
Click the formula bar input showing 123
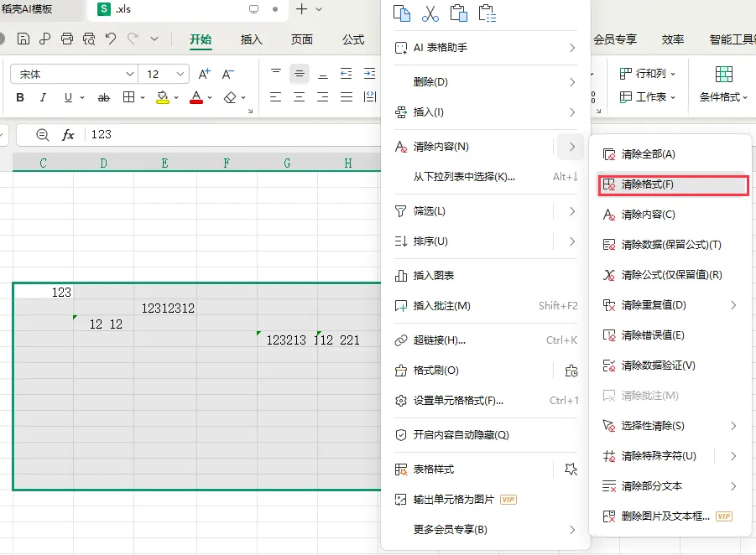pyautogui.click(x=232, y=135)
